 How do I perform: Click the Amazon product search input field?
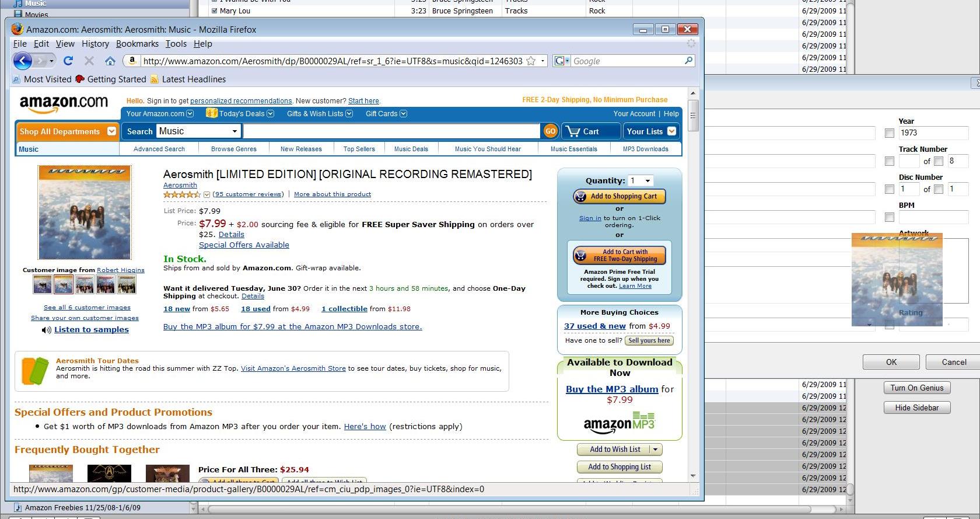click(x=391, y=131)
